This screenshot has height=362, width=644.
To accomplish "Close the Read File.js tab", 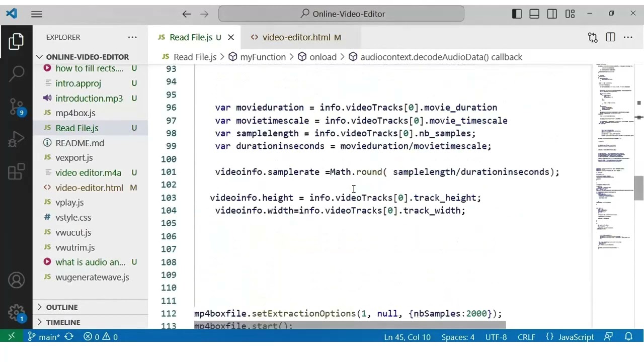I will [231, 37].
